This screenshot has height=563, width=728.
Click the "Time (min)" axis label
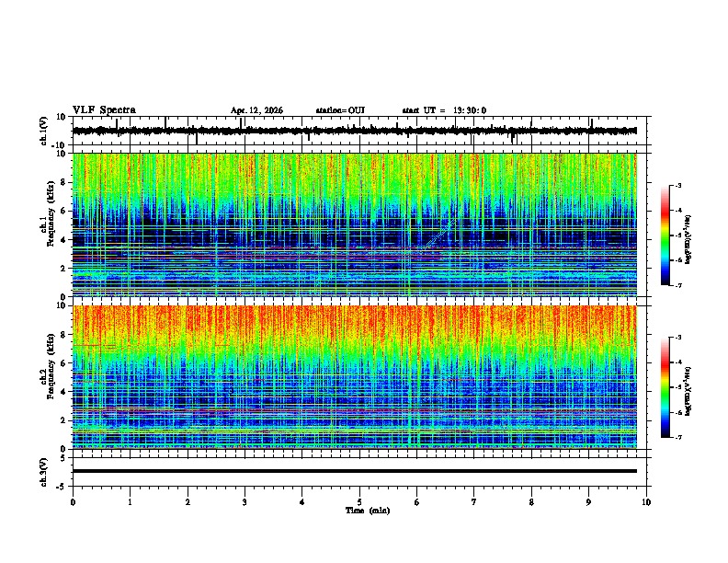[368, 511]
